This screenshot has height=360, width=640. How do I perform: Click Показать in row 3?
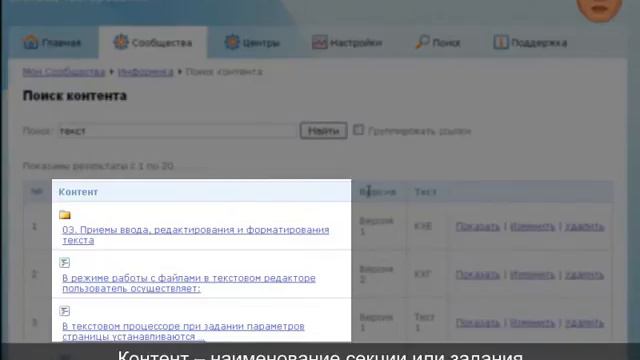point(478,323)
